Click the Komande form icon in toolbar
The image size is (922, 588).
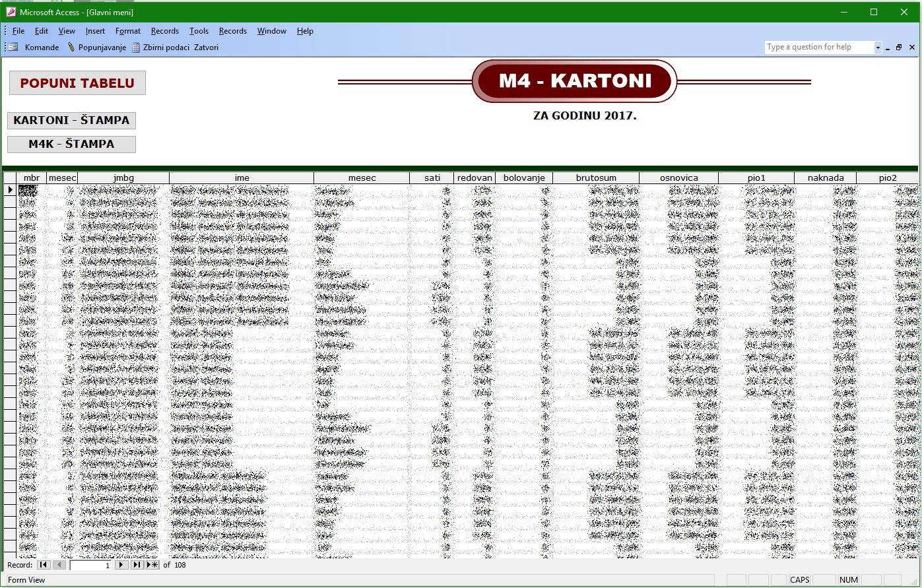coord(13,48)
